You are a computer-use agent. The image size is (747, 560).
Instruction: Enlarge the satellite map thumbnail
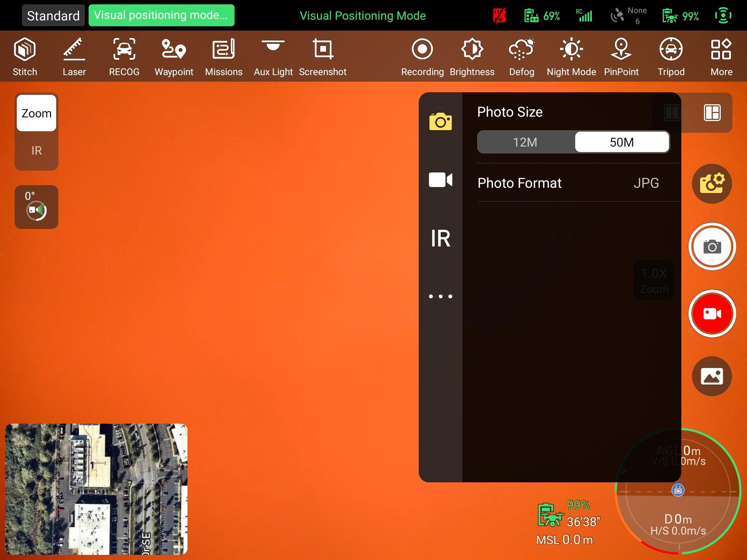[x=96, y=489]
